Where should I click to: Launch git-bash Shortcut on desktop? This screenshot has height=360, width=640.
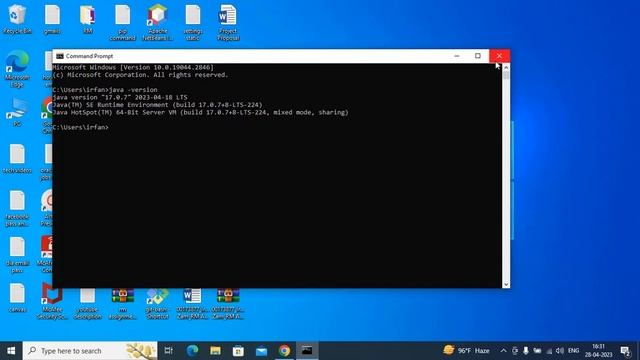pos(158,304)
